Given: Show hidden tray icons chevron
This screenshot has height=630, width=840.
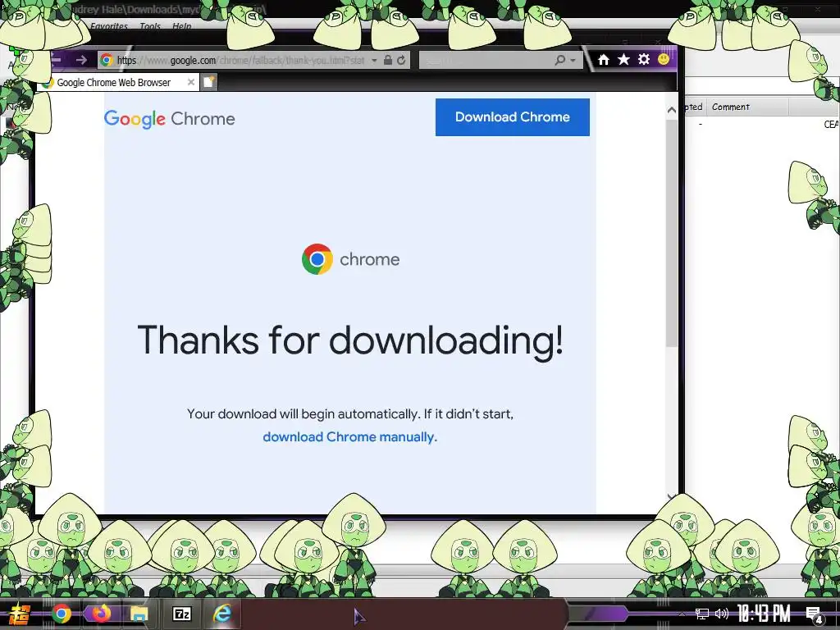Looking at the screenshot, I should coord(682,614).
